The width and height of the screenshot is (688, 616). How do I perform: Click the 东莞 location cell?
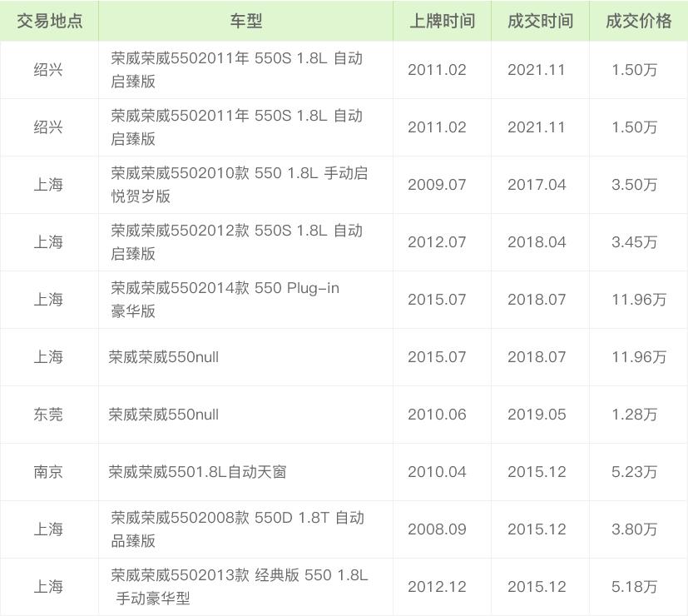pyautogui.click(x=48, y=415)
